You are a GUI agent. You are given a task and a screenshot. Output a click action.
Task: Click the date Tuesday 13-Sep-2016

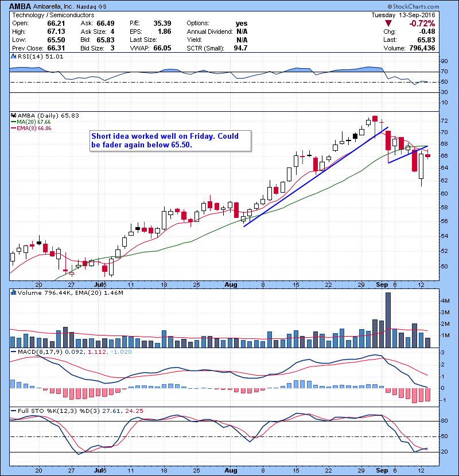click(403, 15)
